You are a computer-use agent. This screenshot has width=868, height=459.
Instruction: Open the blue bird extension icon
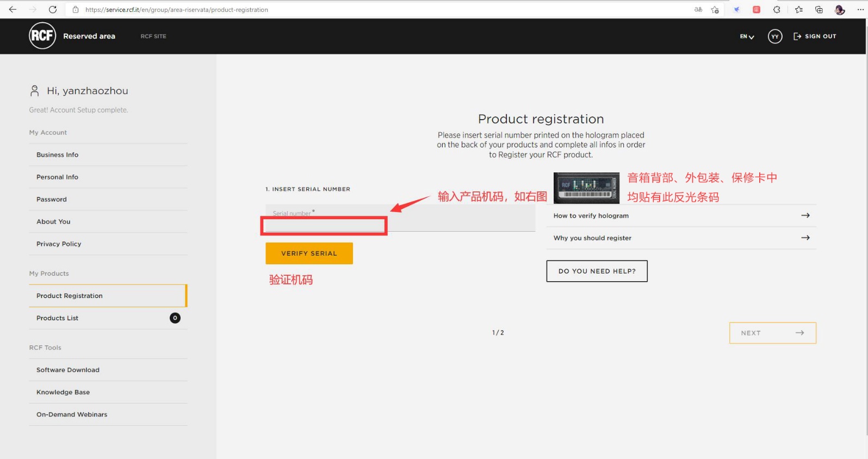[x=736, y=9]
